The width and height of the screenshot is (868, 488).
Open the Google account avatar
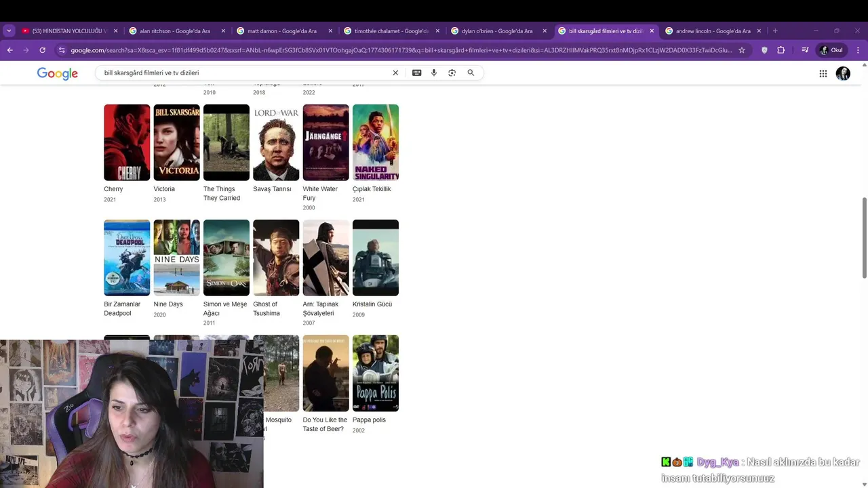[x=843, y=74]
